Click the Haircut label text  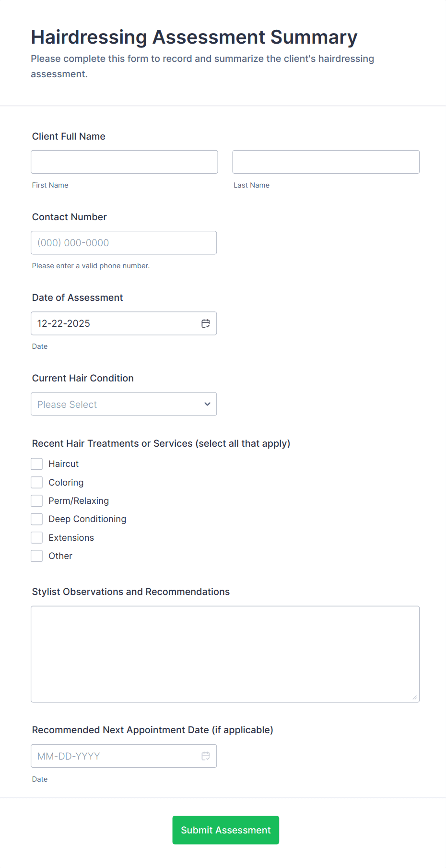[x=63, y=464]
